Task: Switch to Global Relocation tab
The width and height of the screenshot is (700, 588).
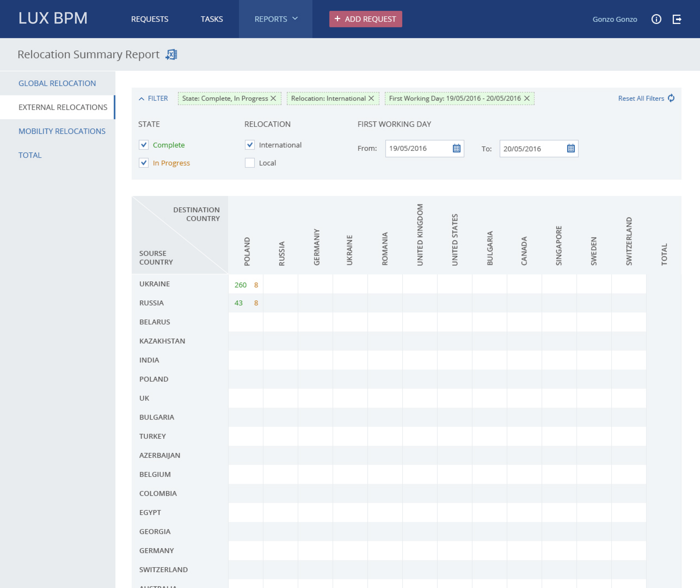Action: tap(57, 83)
